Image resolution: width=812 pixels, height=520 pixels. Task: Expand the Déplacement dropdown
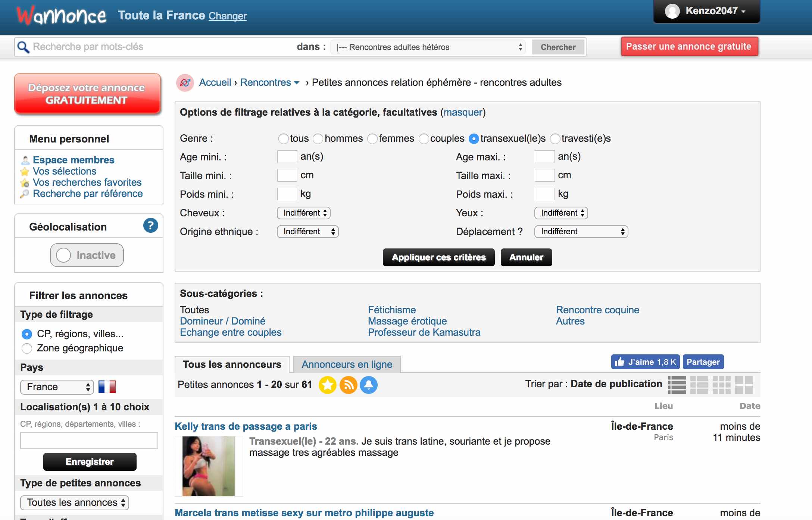(581, 232)
